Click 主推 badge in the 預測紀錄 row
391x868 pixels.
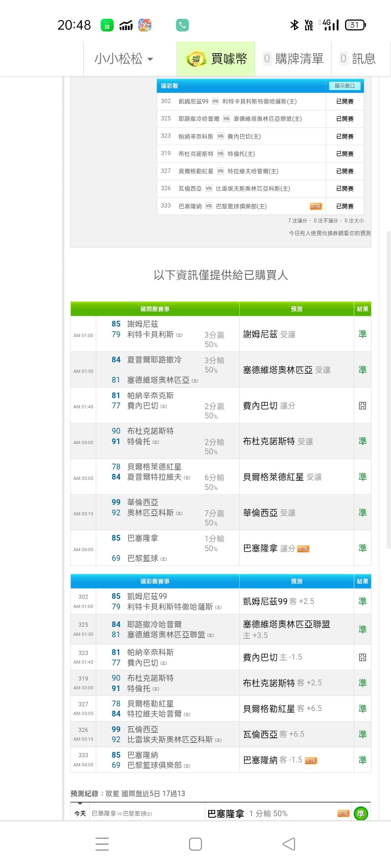click(x=344, y=813)
